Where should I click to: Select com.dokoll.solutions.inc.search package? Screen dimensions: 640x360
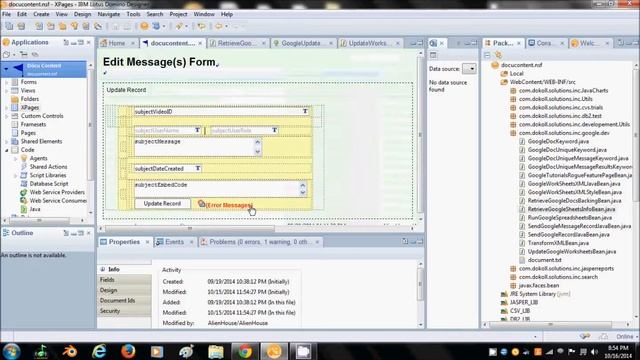click(558, 277)
